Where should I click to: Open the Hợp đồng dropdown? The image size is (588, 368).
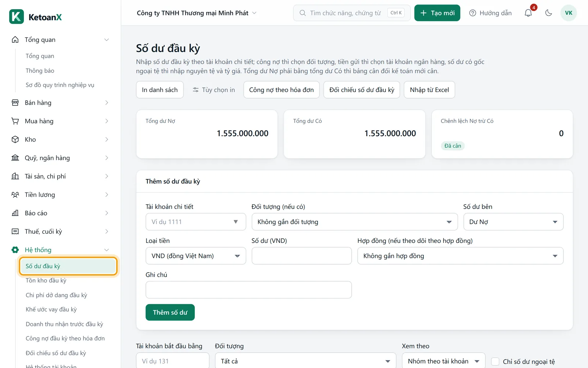[x=460, y=256]
